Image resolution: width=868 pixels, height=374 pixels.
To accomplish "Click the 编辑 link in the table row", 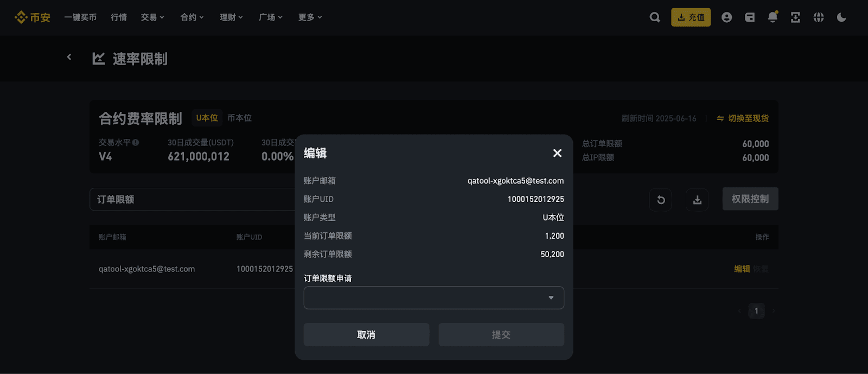I will tap(742, 269).
